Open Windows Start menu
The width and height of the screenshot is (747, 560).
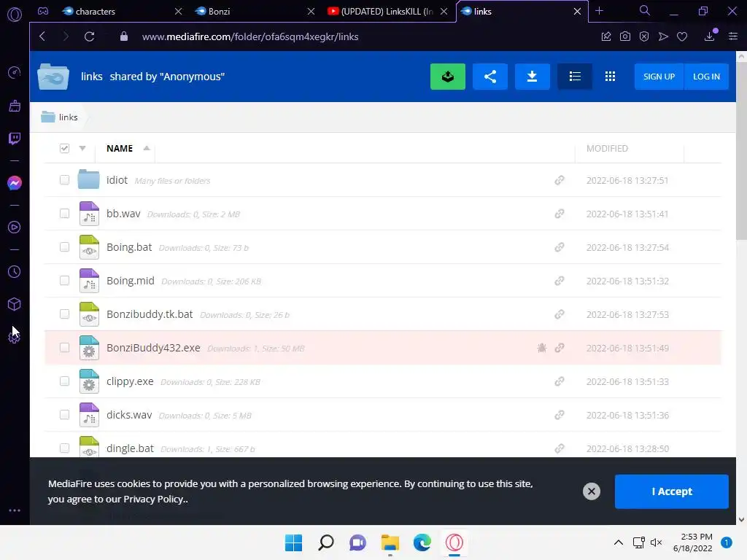pos(293,542)
